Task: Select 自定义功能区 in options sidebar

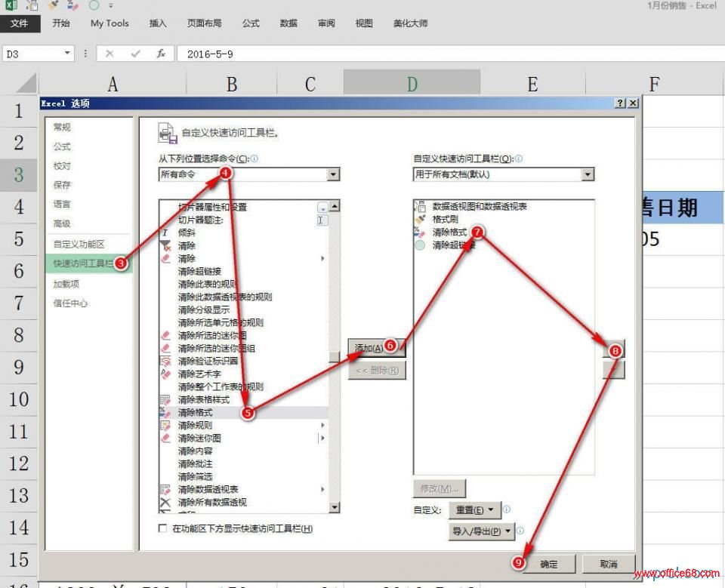Action: (x=79, y=245)
